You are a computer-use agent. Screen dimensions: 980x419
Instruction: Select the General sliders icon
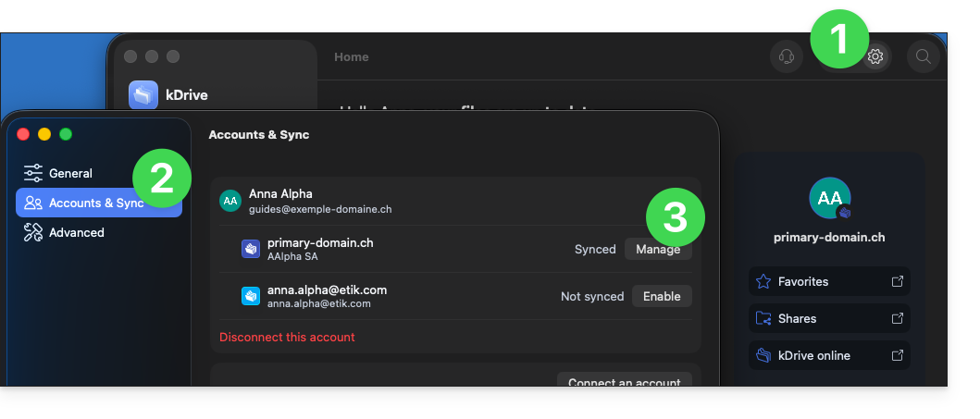(x=33, y=173)
